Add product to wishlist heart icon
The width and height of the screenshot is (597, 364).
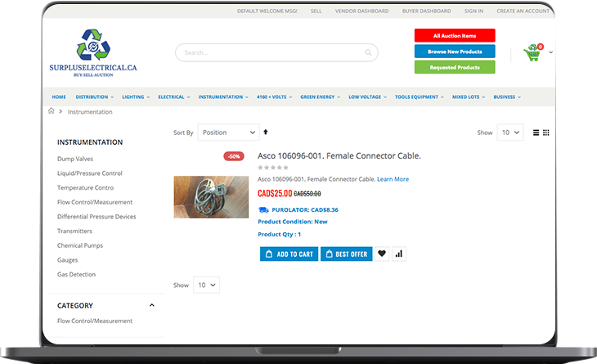[382, 254]
